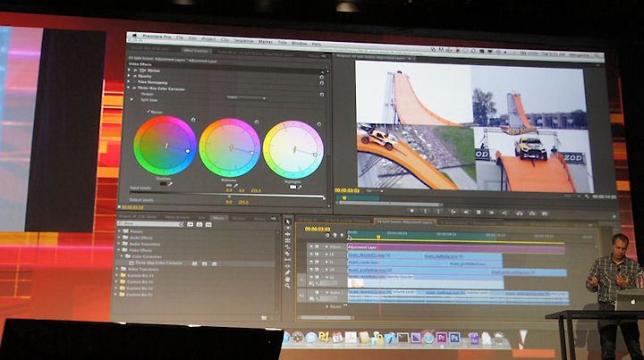Collapse the Three-Way Color Corrector effect
Image resolution: width=644 pixels, height=360 pixels.
pos(129,88)
